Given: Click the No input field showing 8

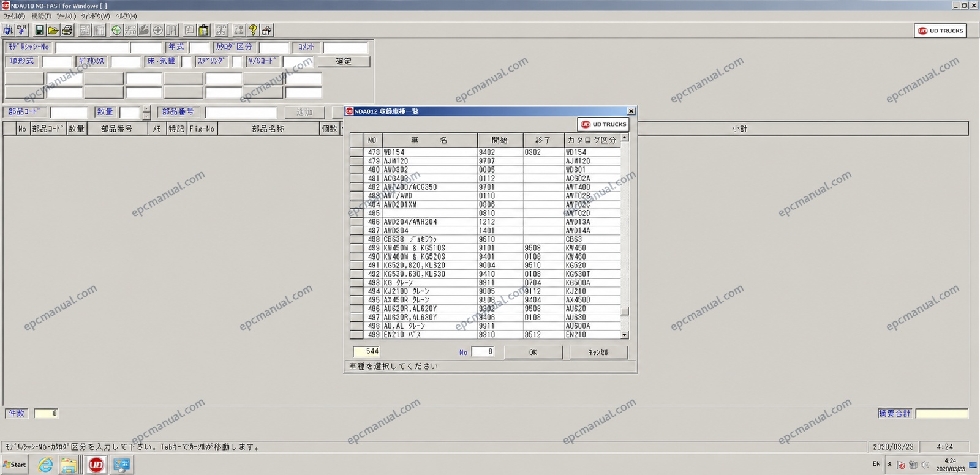Looking at the screenshot, I should click(483, 351).
